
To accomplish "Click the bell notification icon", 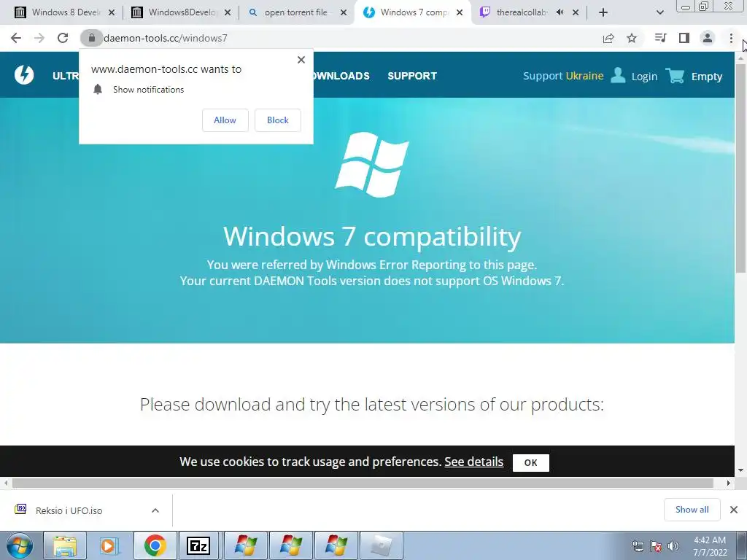I will pos(98,89).
